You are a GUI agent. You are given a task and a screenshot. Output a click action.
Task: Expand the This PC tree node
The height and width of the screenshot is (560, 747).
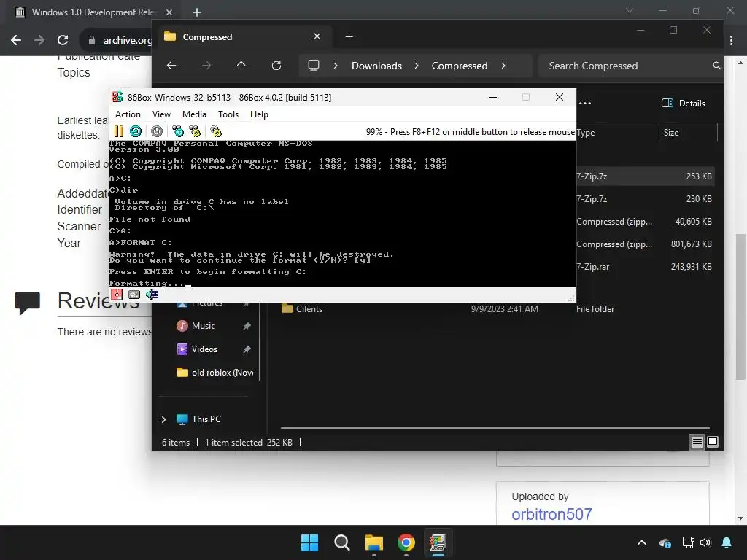(x=164, y=419)
